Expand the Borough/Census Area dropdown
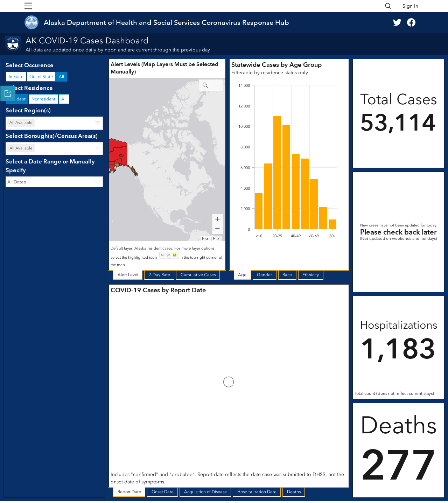The width and height of the screenshot is (448, 503). (x=54, y=148)
